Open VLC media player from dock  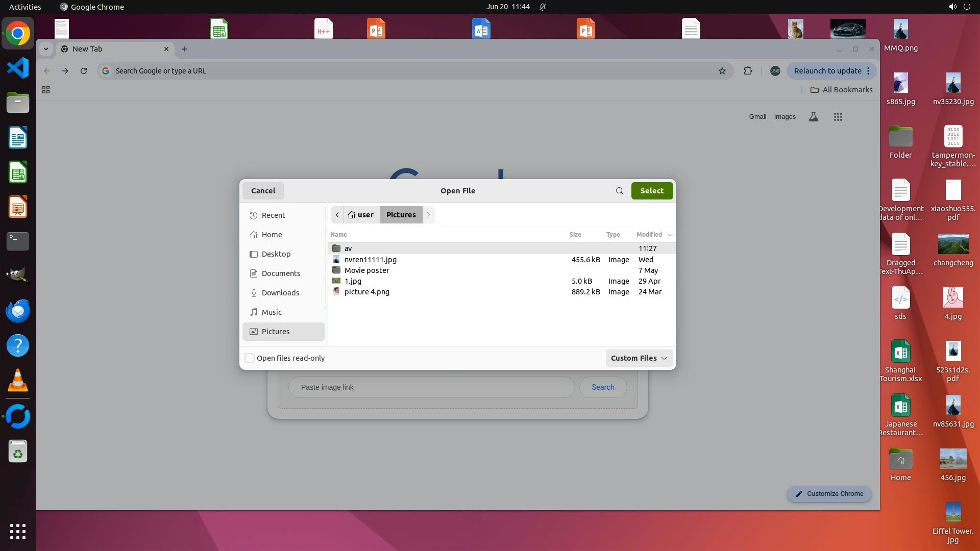18,381
